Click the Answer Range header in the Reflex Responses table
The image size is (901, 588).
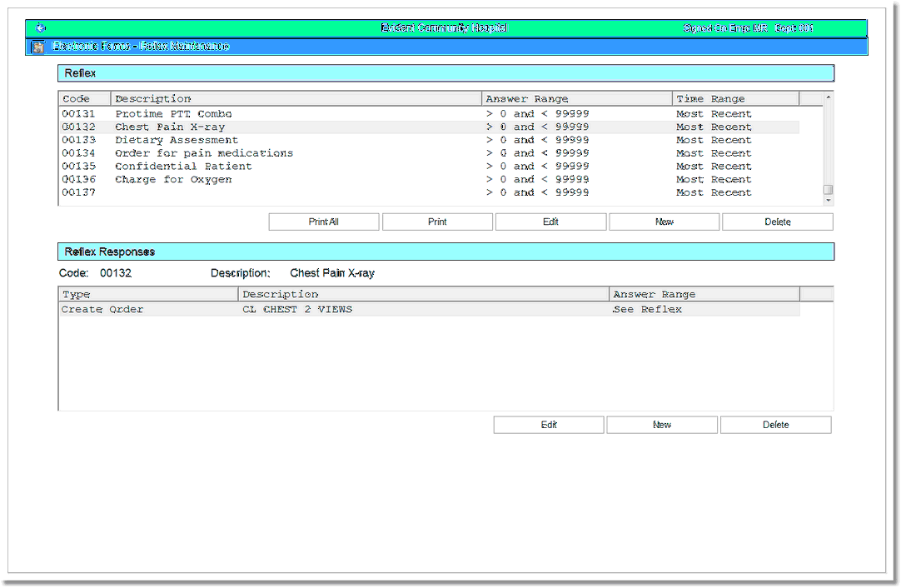coord(704,294)
